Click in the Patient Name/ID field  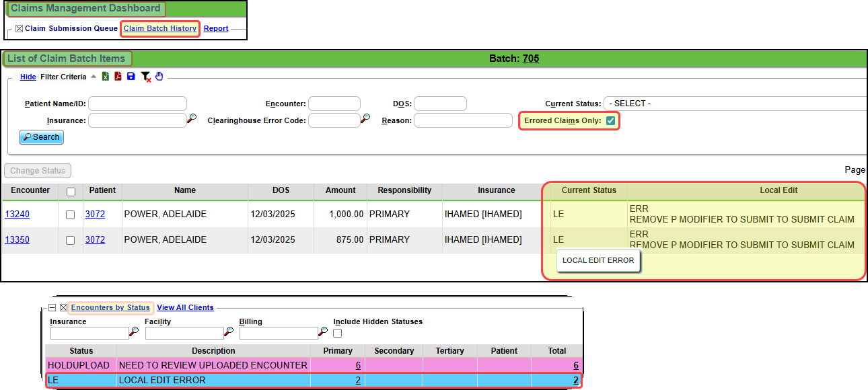tap(137, 104)
